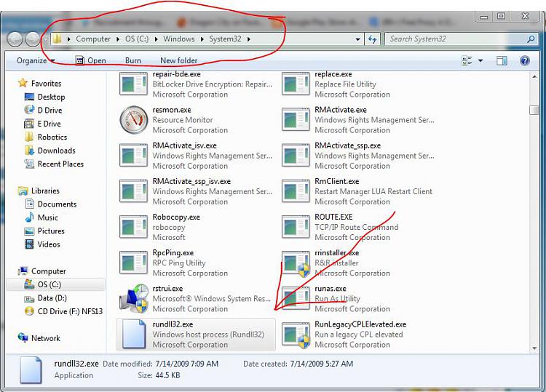546x392 pixels.
Task: Click the change view icon
Action: (467, 61)
